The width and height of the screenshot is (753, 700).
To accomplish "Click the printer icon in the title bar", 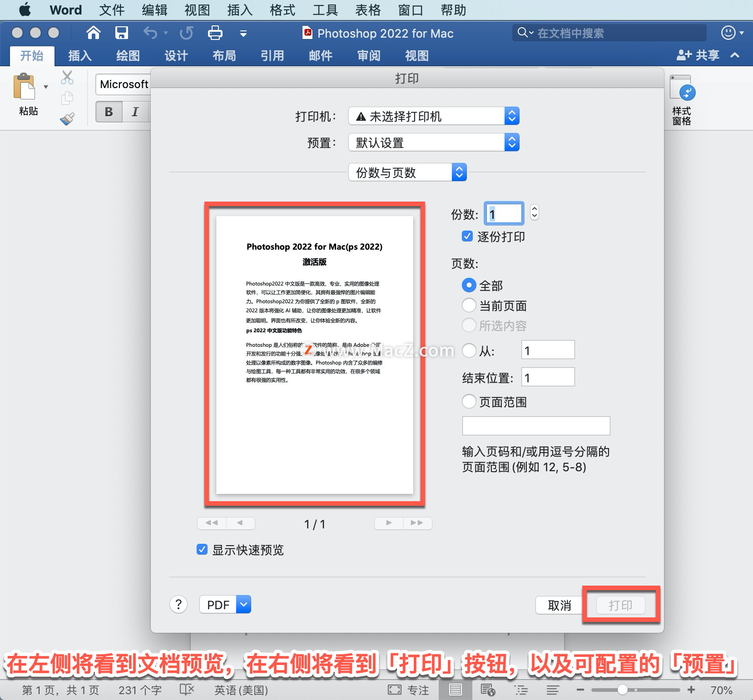I will pyautogui.click(x=215, y=33).
